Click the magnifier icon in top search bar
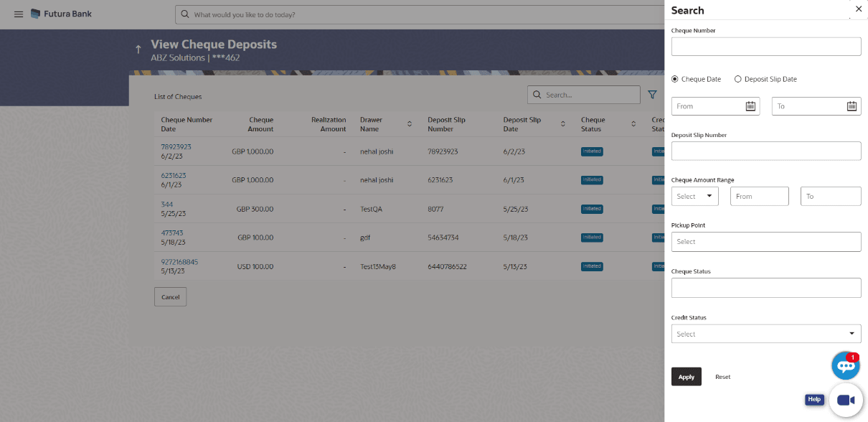Image resolution: width=868 pixels, height=422 pixels. coord(185,14)
